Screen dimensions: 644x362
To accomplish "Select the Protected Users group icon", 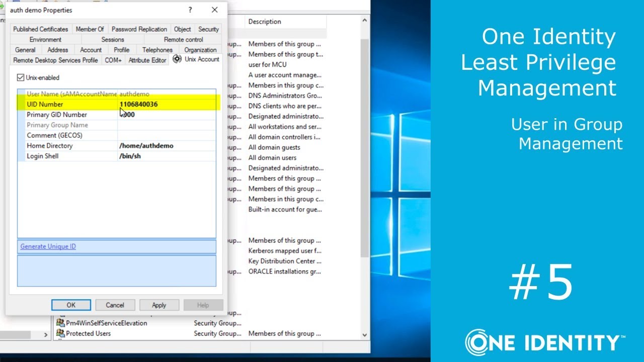I will click(60, 333).
